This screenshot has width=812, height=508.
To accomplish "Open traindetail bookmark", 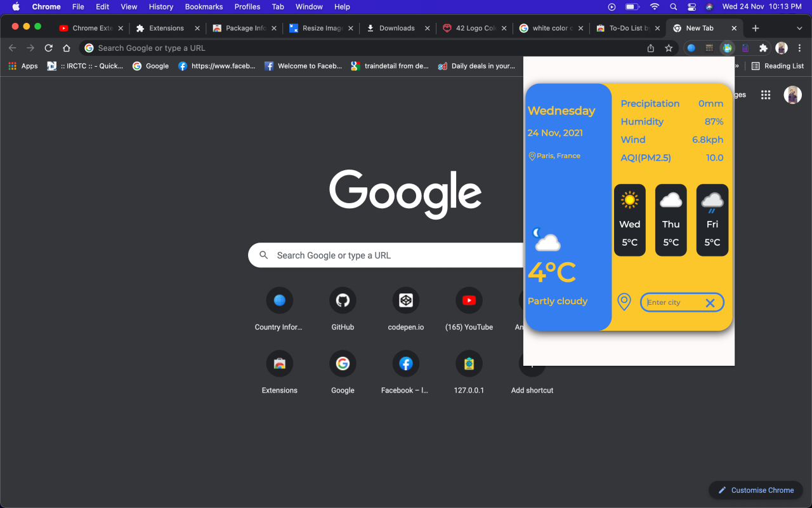I will coord(390,66).
